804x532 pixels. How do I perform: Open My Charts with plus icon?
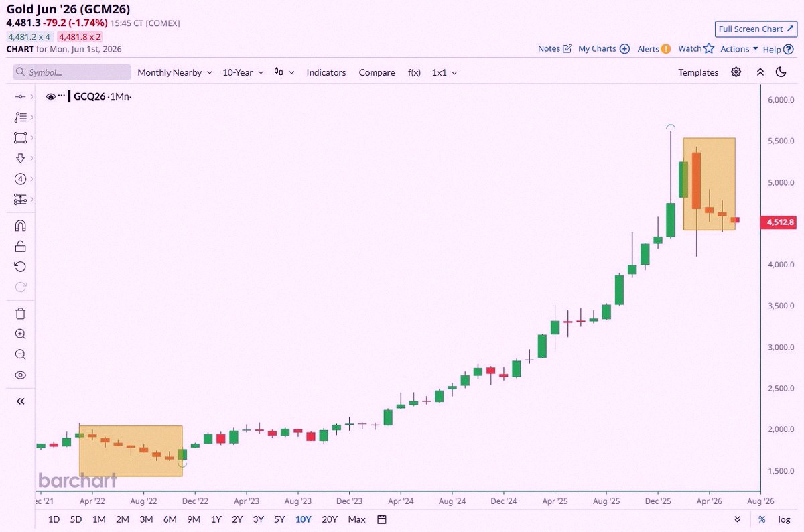click(x=604, y=48)
